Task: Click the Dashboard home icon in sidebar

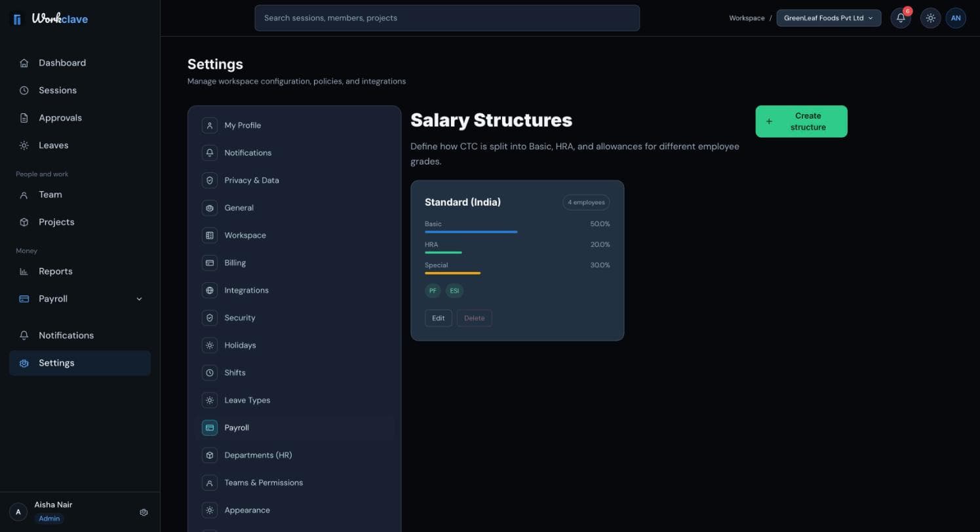Action: click(24, 63)
